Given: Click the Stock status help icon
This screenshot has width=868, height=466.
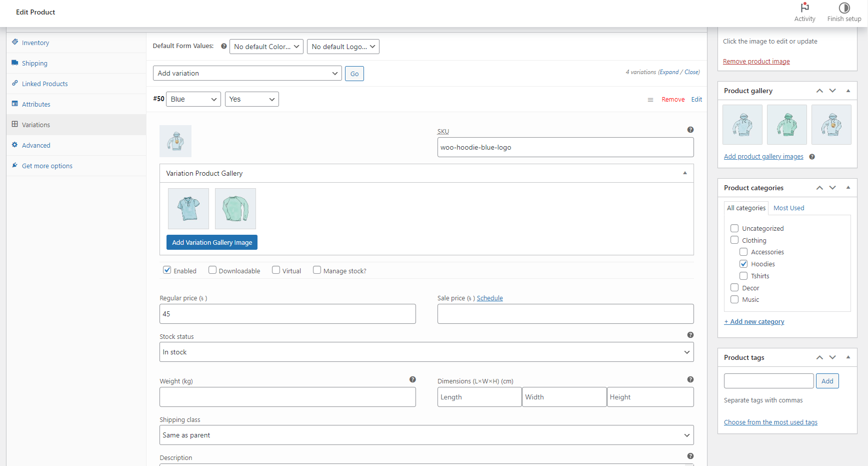Looking at the screenshot, I should click(690, 335).
